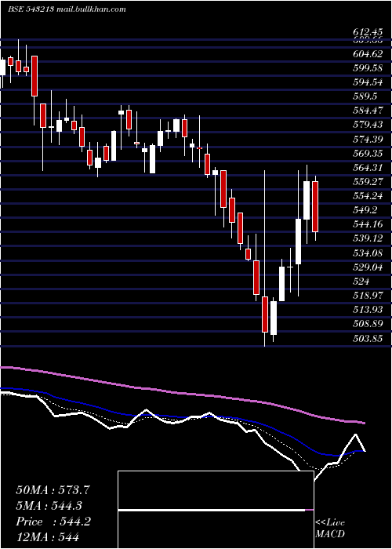Click the 604.62 price label

[x=368, y=53]
